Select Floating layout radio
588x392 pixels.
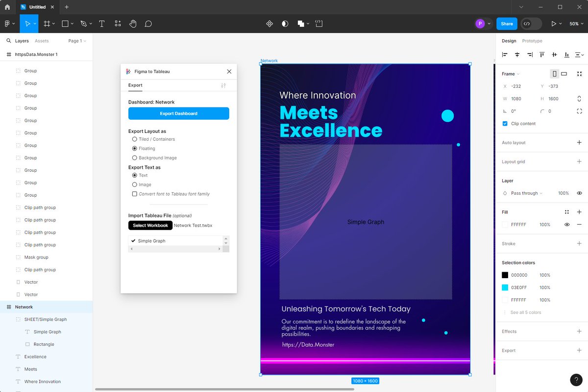click(135, 148)
